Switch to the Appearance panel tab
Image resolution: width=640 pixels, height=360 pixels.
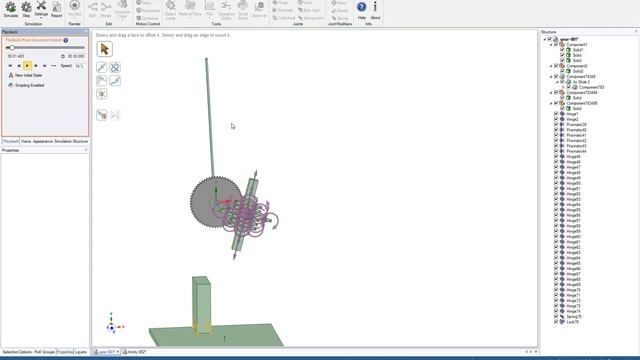pos(42,141)
